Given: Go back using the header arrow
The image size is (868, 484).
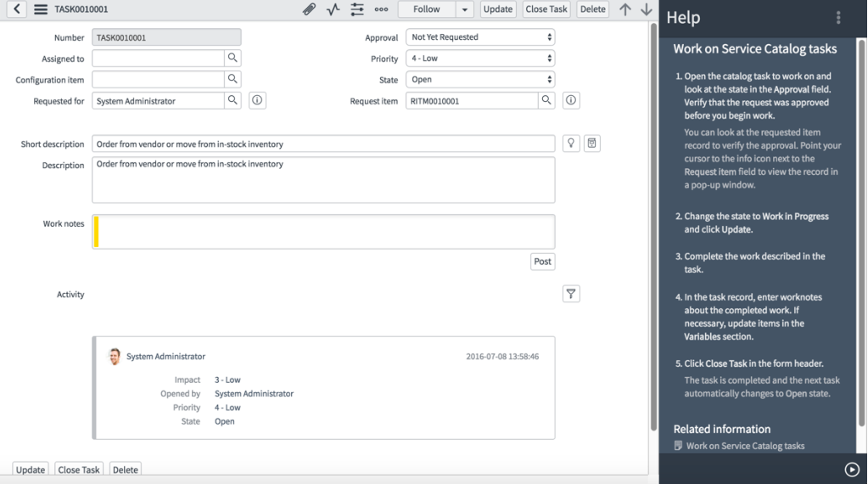Looking at the screenshot, I should (17, 8).
